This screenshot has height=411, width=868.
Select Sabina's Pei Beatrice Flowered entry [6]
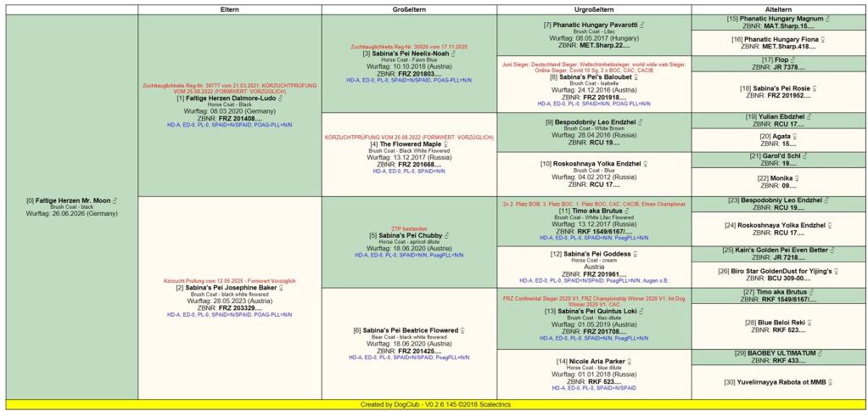click(409, 330)
